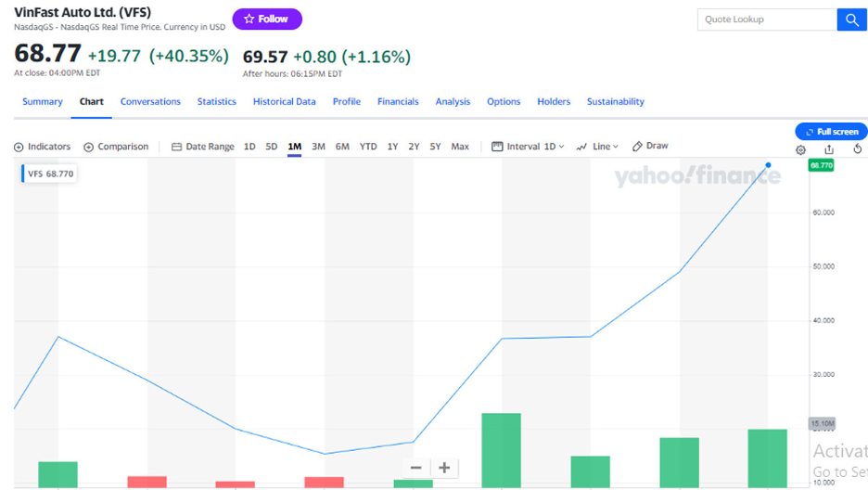The width and height of the screenshot is (868, 490).
Task: Switch to the Historical Data tab
Action: 285,102
